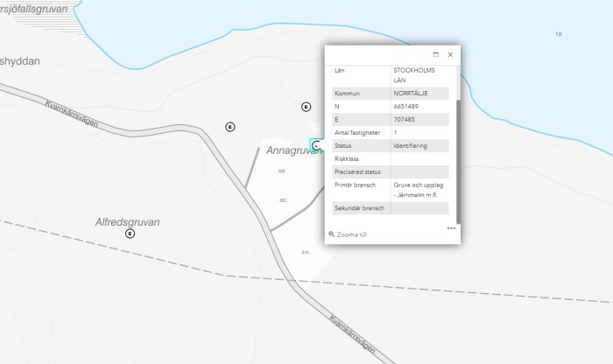Viewport: 613px width, 364px height.
Task: Select the NORRTÄLJE value
Action: pos(411,94)
